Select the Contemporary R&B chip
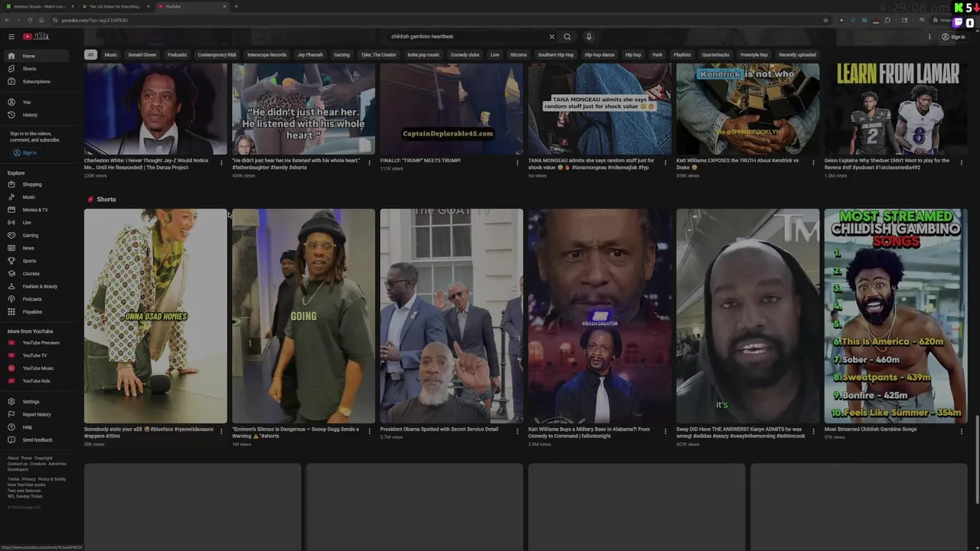Viewport: 980px width, 551px height. tap(217, 55)
